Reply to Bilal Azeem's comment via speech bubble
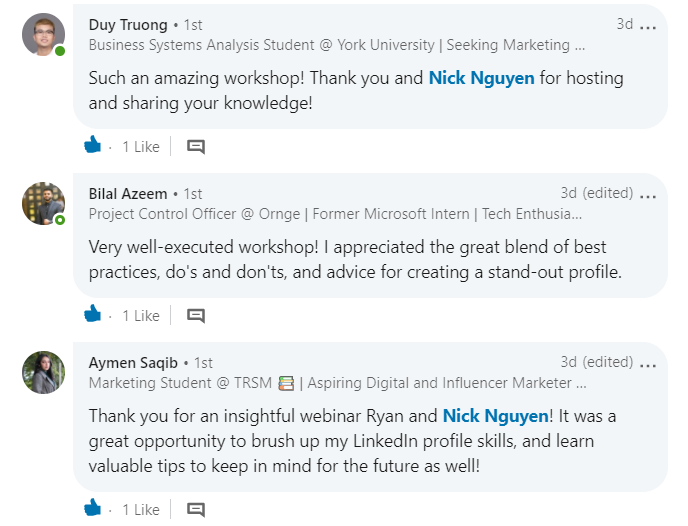This screenshot has width=688, height=526. [x=196, y=315]
